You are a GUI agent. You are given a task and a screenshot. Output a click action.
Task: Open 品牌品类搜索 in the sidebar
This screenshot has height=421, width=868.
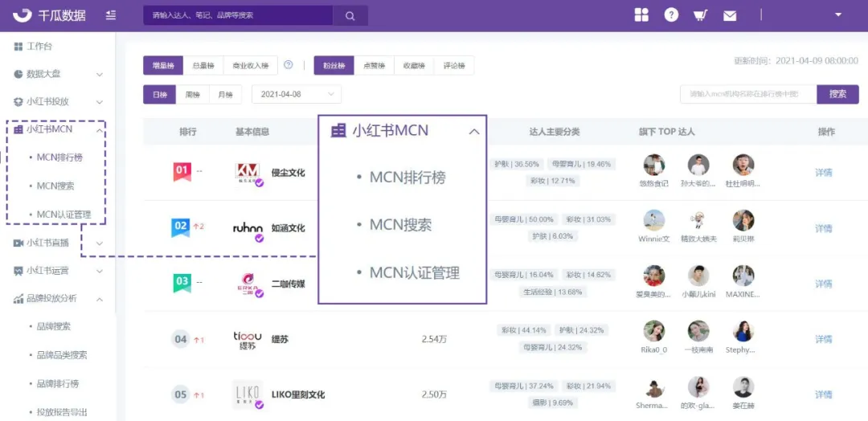click(62, 354)
